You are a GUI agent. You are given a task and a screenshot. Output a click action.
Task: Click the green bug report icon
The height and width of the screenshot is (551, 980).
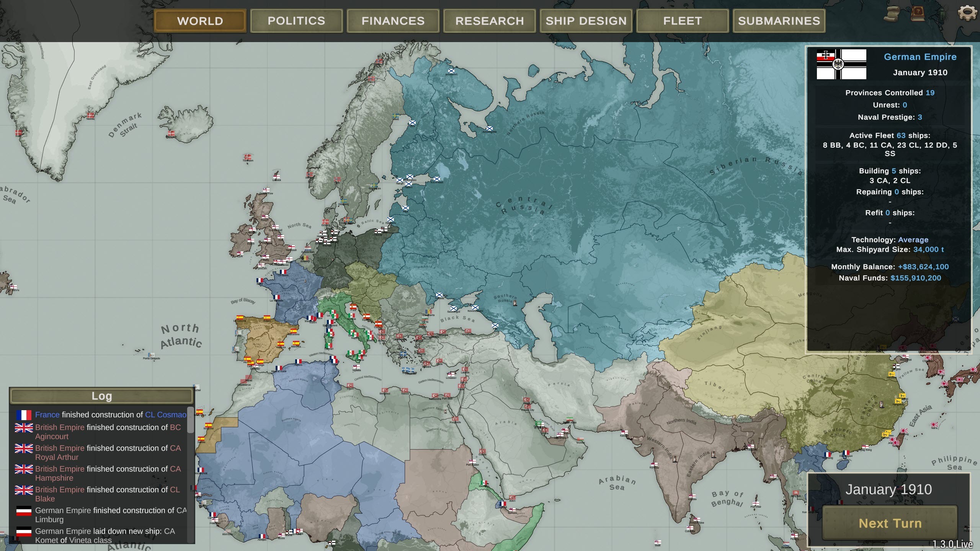click(942, 15)
